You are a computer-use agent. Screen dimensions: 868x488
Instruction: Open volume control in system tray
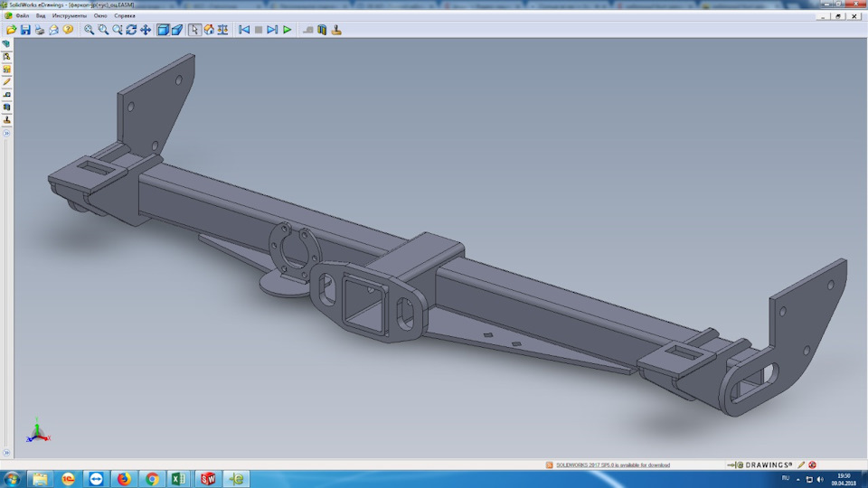(x=820, y=479)
